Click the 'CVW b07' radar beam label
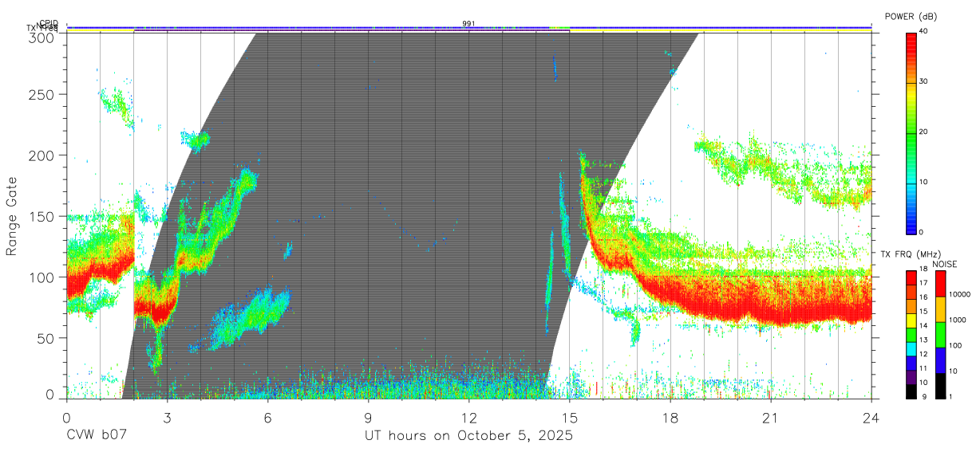Screen dimensions: 980x452 [97, 436]
